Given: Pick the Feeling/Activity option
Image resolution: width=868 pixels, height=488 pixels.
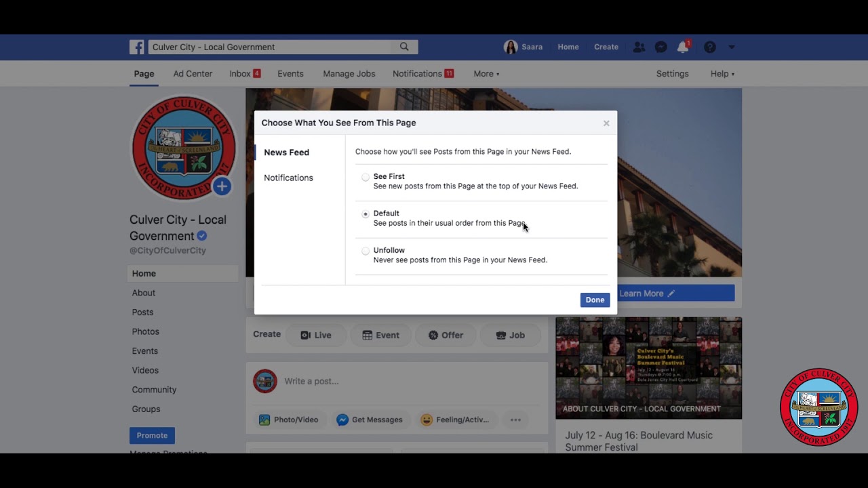Looking at the screenshot, I should coord(455,420).
